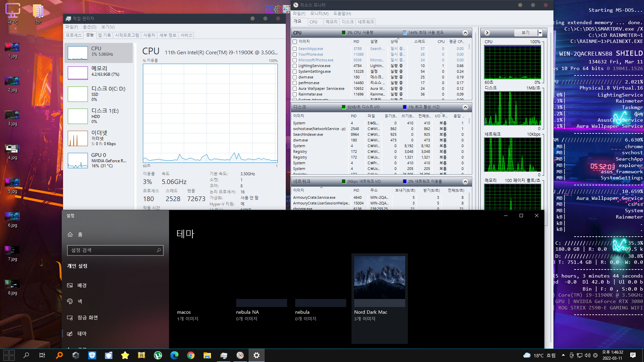This screenshot has width=644, height=362.
Task: Open 옵션(O) menu in Task Manager
Action: (90, 27)
